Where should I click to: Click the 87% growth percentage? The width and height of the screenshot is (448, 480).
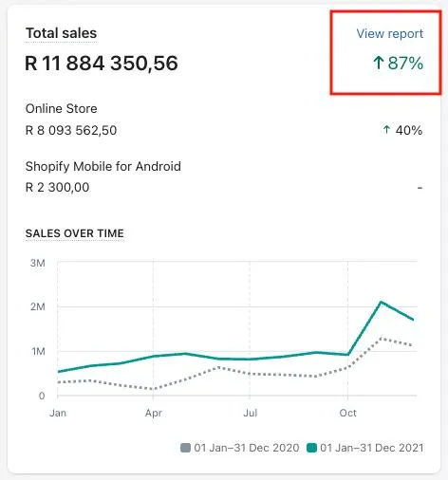tap(405, 63)
